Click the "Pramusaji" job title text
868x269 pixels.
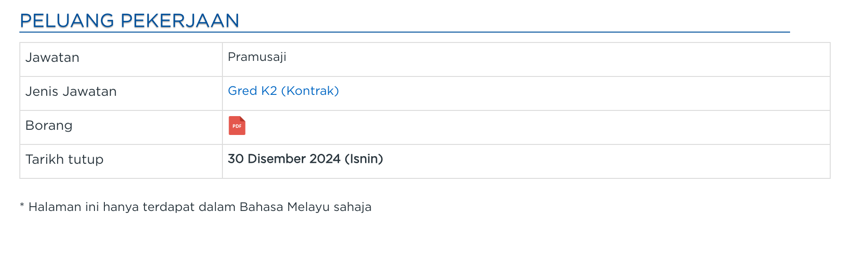(257, 57)
